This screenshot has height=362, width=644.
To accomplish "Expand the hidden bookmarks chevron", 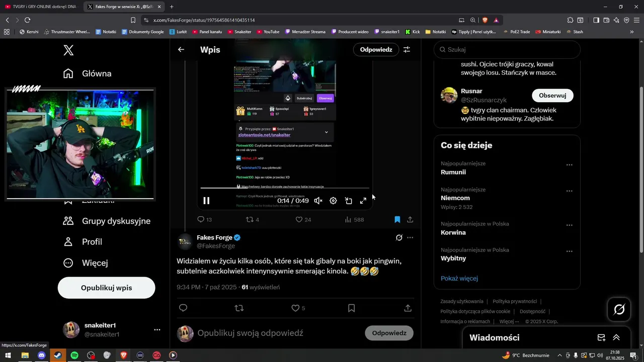I will pyautogui.click(x=632, y=32).
